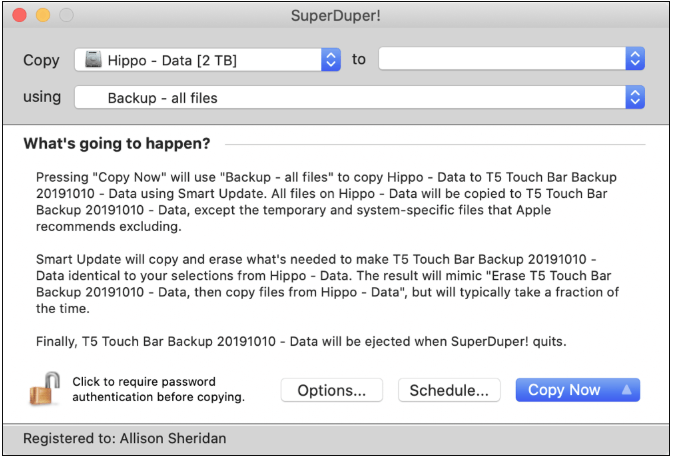This screenshot has width=673, height=458.
Task: Open the empty destination drive dropdown
Action: coord(510,60)
